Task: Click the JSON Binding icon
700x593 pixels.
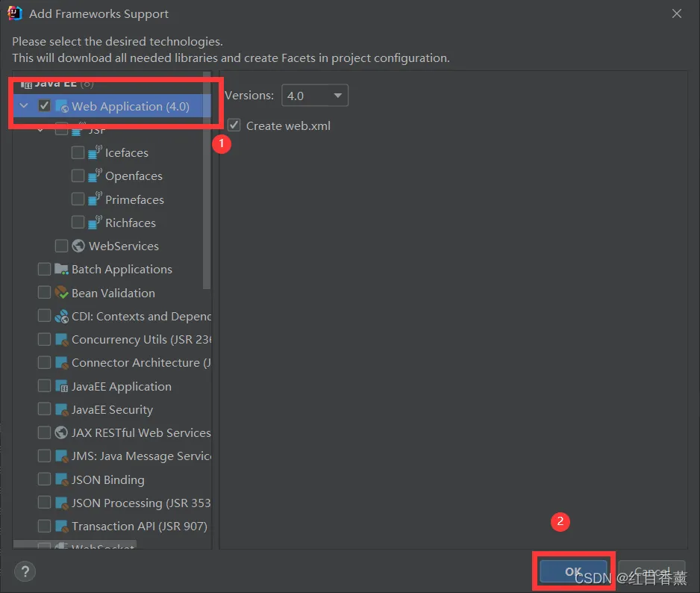Action: [x=61, y=479]
